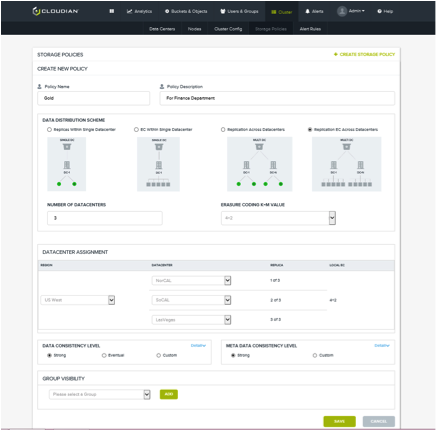Screen dimensions: 437x431
Task: Open Users & Groups menu
Action: click(x=239, y=11)
